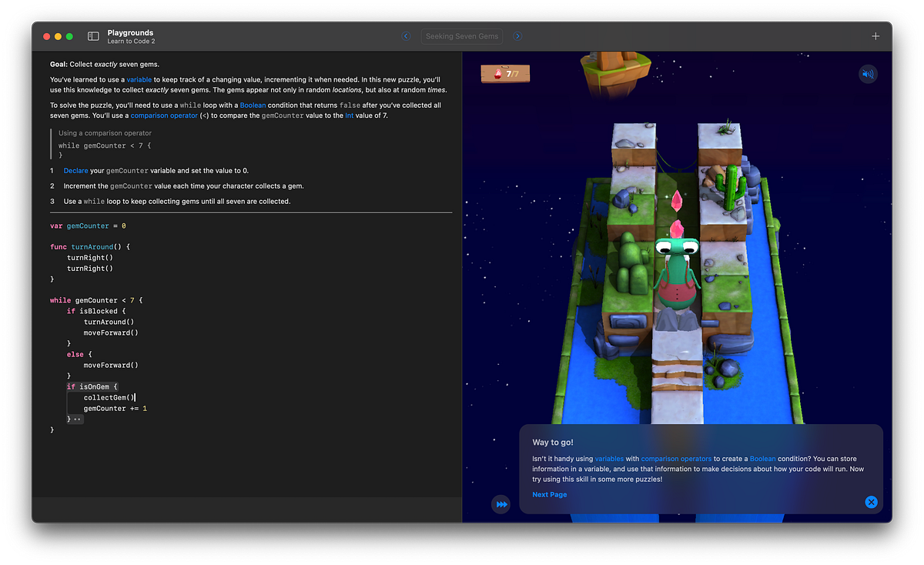Open the 'comparison operator' glossary entry

pos(162,115)
